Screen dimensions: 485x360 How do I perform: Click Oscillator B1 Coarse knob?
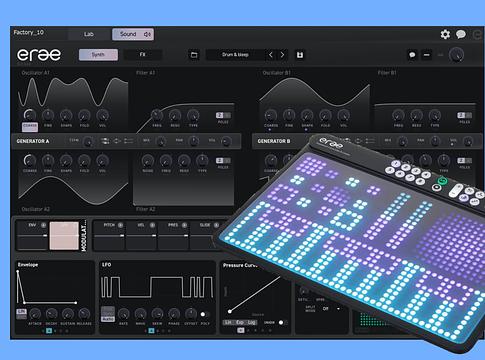271,116
